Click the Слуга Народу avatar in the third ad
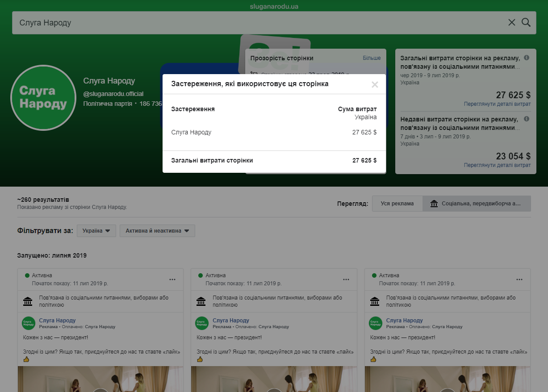 click(x=376, y=323)
